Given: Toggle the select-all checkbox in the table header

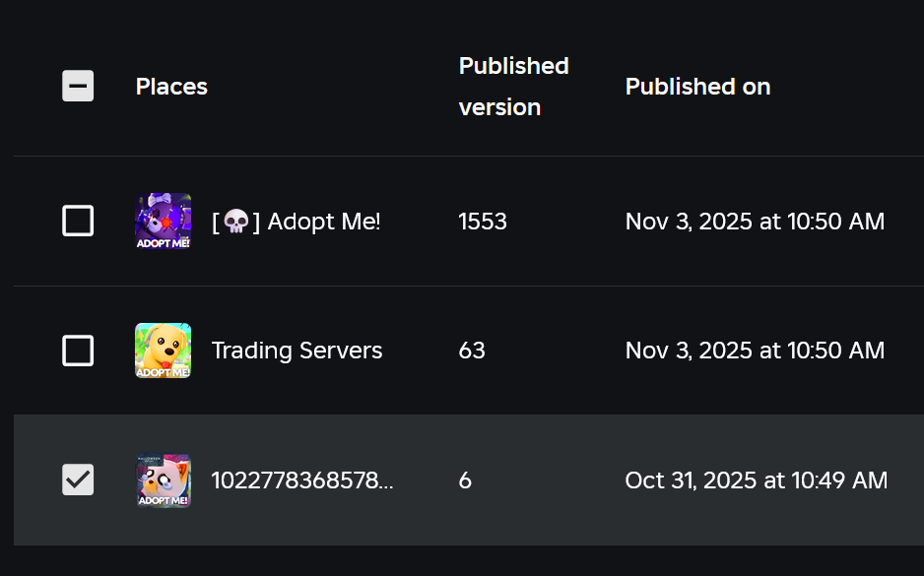Looking at the screenshot, I should click(x=78, y=86).
